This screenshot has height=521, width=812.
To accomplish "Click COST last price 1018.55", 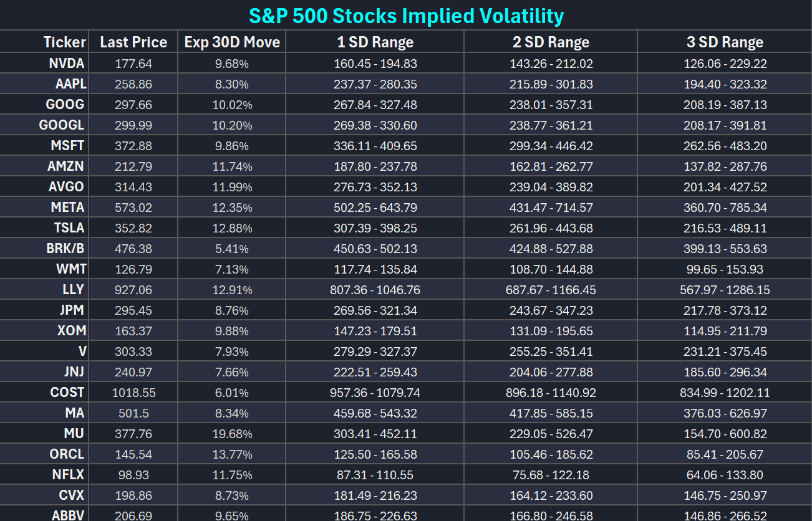I will 133,393.
